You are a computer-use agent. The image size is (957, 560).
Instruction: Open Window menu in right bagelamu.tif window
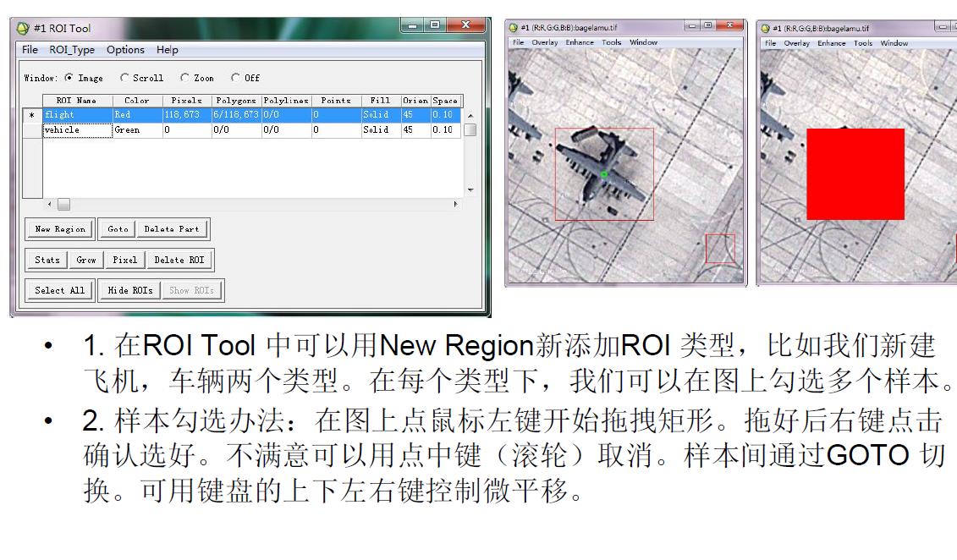894,43
